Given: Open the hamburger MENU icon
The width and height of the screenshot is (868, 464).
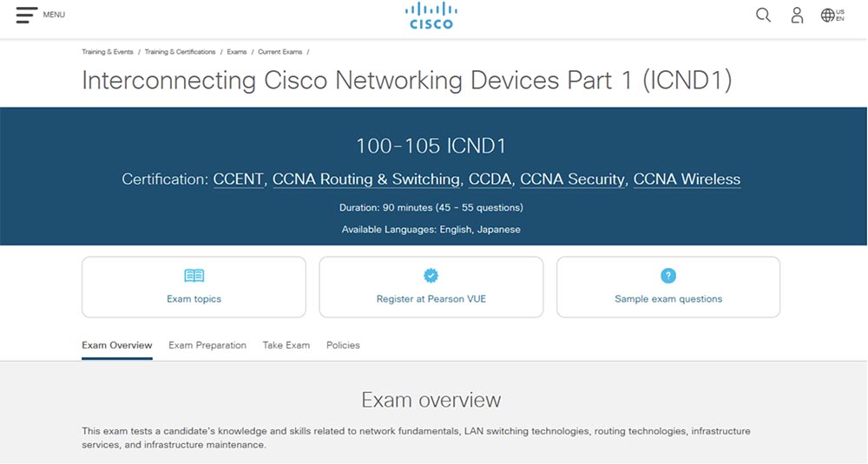Looking at the screenshot, I should click(x=27, y=15).
